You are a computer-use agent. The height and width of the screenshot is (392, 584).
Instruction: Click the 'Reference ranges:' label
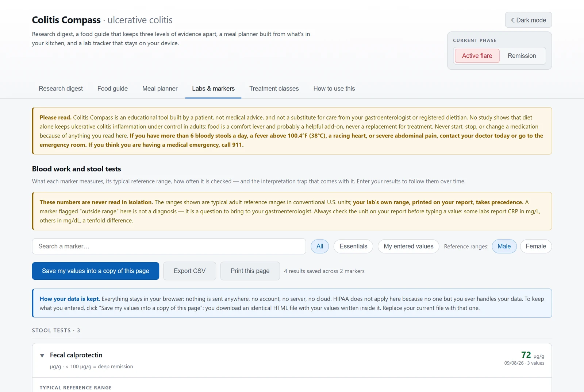pyautogui.click(x=466, y=247)
